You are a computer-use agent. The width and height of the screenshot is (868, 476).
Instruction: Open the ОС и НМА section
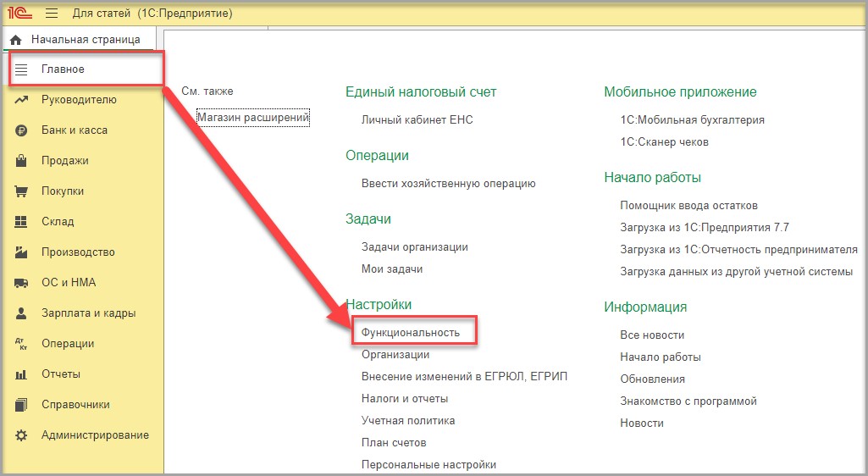[69, 282]
